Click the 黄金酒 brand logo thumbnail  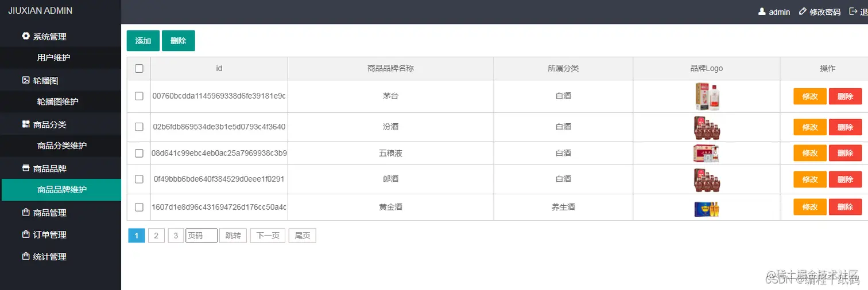click(707, 209)
